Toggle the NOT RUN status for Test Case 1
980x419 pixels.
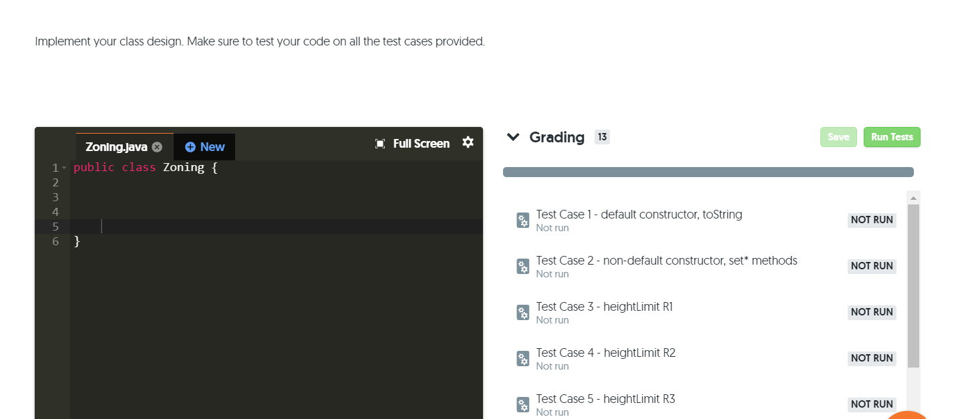872,220
